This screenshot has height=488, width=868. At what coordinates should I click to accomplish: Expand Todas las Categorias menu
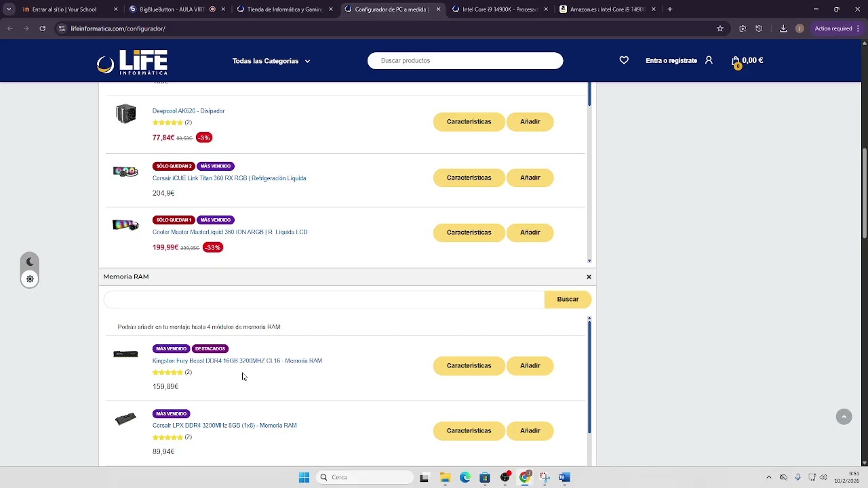(x=271, y=61)
